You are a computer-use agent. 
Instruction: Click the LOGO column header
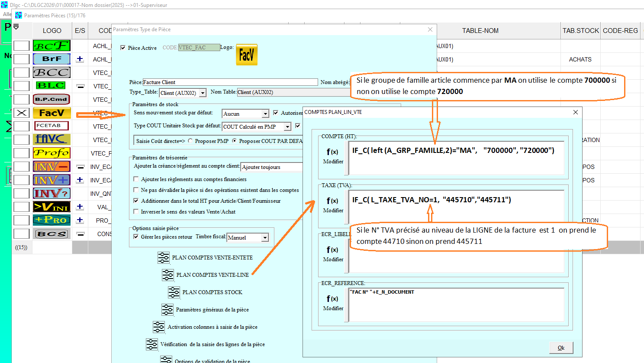click(x=52, y=31)
